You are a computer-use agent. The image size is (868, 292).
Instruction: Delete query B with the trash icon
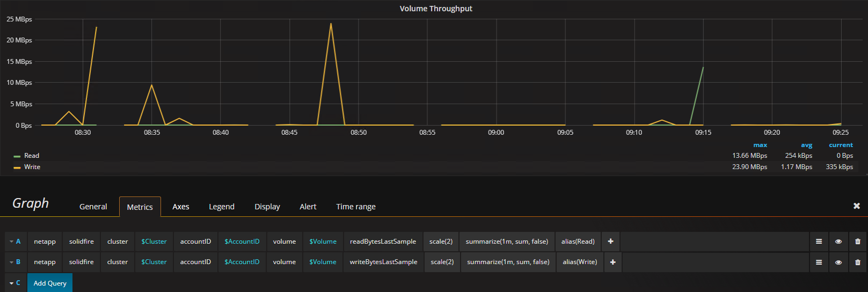pos(857,262)
